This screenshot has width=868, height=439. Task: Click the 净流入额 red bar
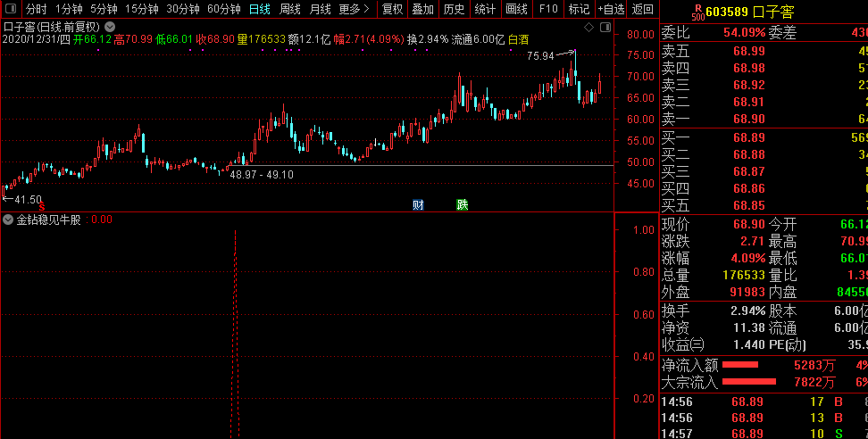click(x=740, y=365)
